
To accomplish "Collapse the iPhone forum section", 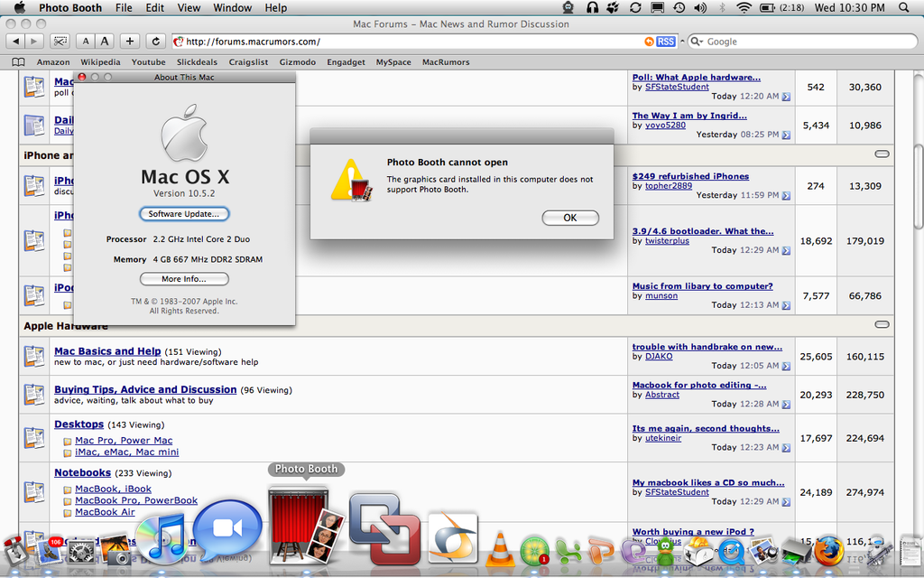I will [x=882, y=154].
